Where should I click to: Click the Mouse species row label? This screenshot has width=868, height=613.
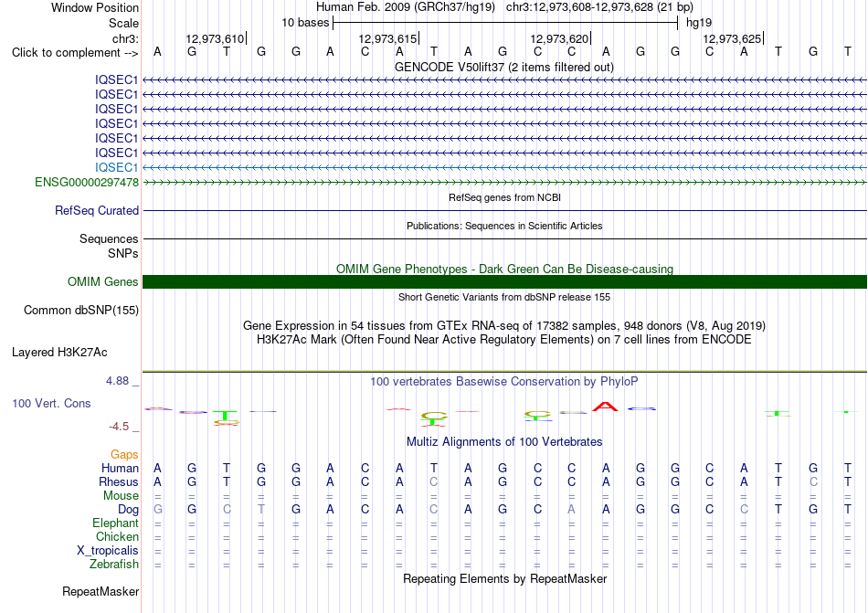pyautogui.click(x=121, y=496)
